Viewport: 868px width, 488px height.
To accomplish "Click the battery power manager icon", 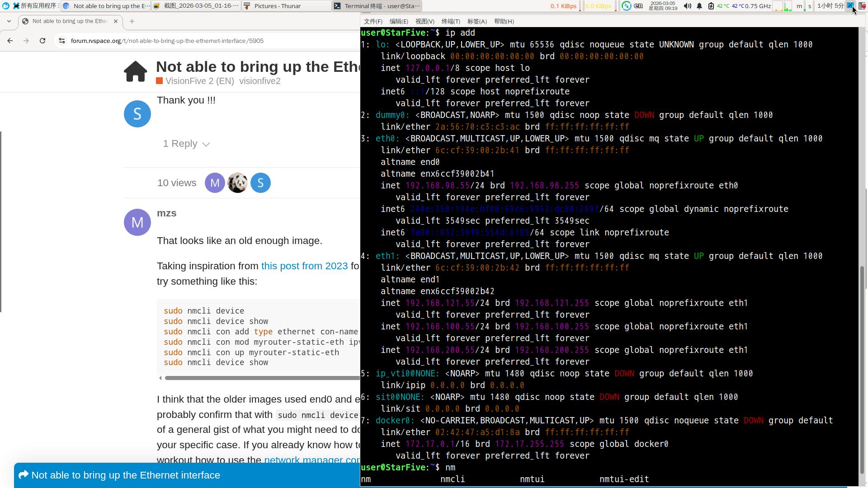I will (711, 6).
